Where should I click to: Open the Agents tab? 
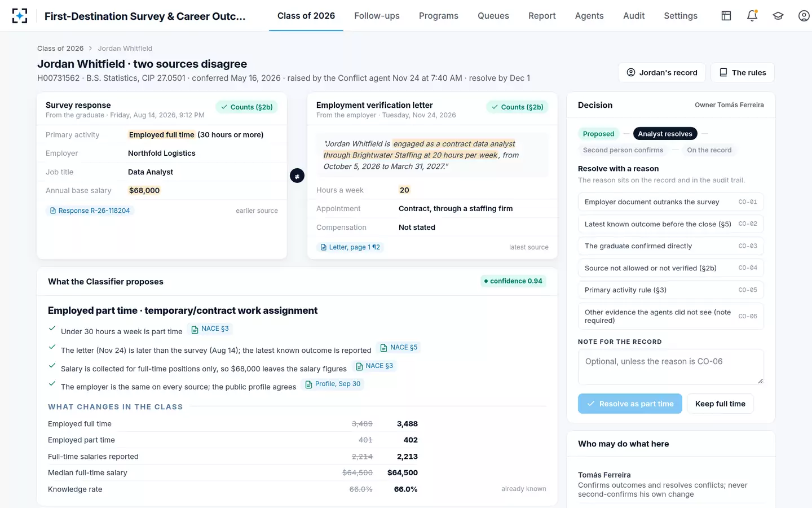pyautogui.click(x=589, y=16)
